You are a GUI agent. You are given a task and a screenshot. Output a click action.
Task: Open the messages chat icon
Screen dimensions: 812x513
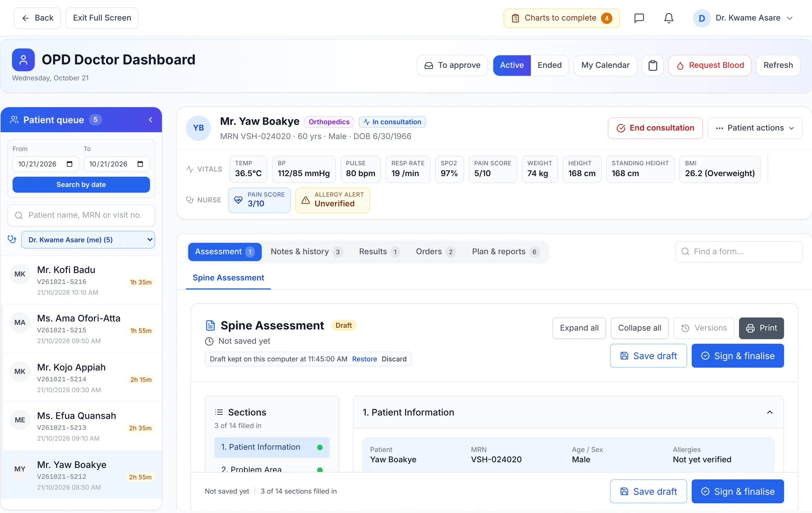coord(639,18)
